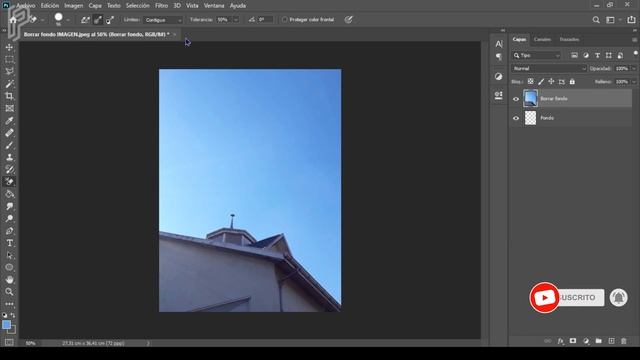Open the Opacidad dropdown arrow

(634, 69)
